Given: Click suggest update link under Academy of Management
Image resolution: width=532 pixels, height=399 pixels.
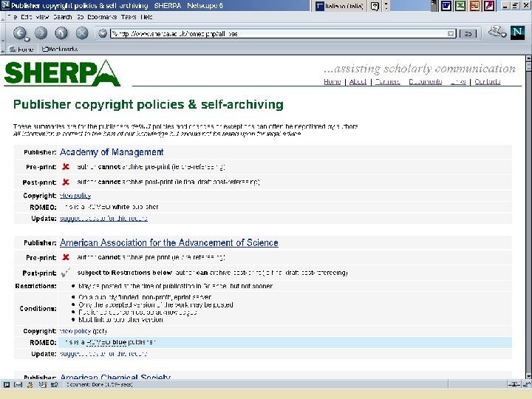Looking at the screenshot, I should tap(103, 218).
